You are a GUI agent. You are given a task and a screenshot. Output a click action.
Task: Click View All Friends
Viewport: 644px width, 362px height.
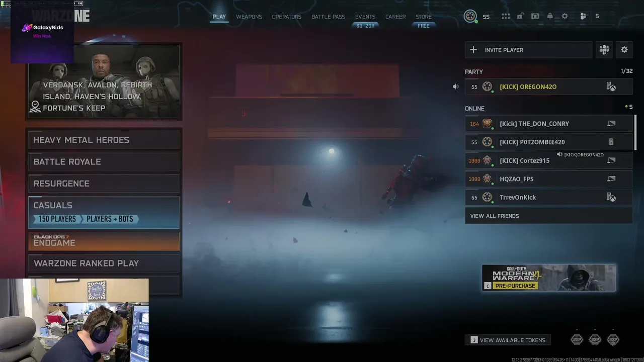coord(549,216)
